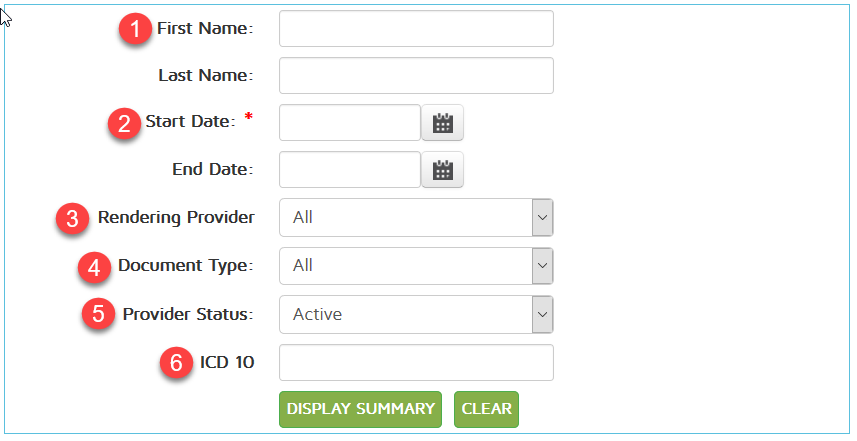Click the red number 1 marker

(x=135, y=29)
